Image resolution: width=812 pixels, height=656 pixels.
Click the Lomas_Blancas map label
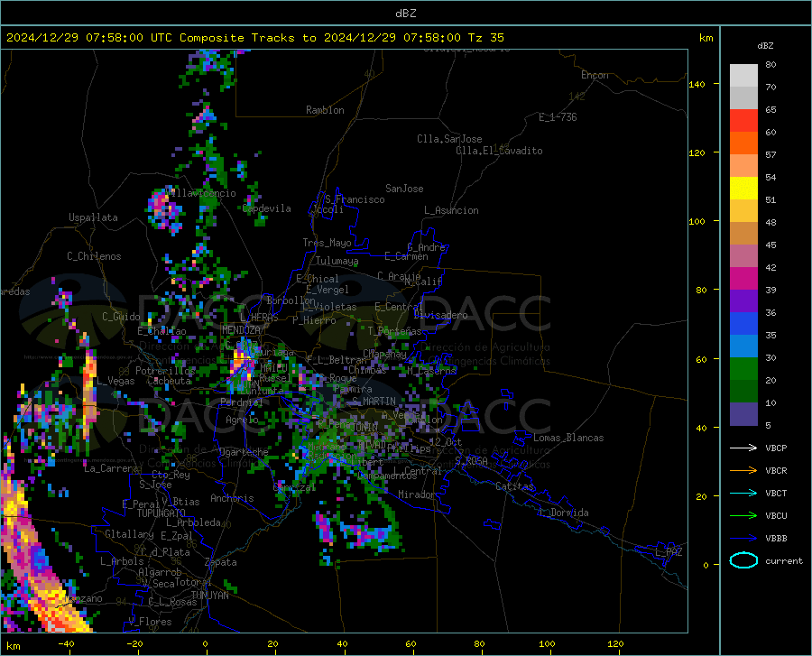[568, 438]
